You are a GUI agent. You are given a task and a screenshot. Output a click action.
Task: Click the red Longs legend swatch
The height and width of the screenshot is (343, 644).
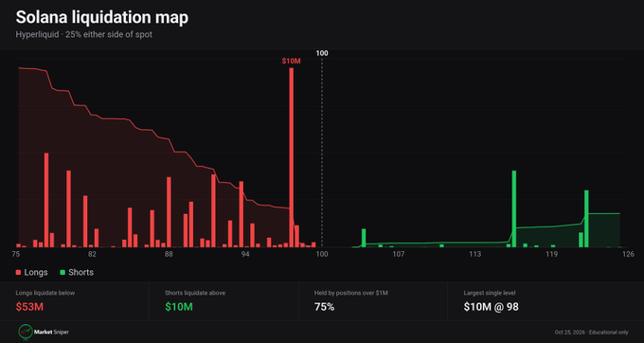[18, 272]
